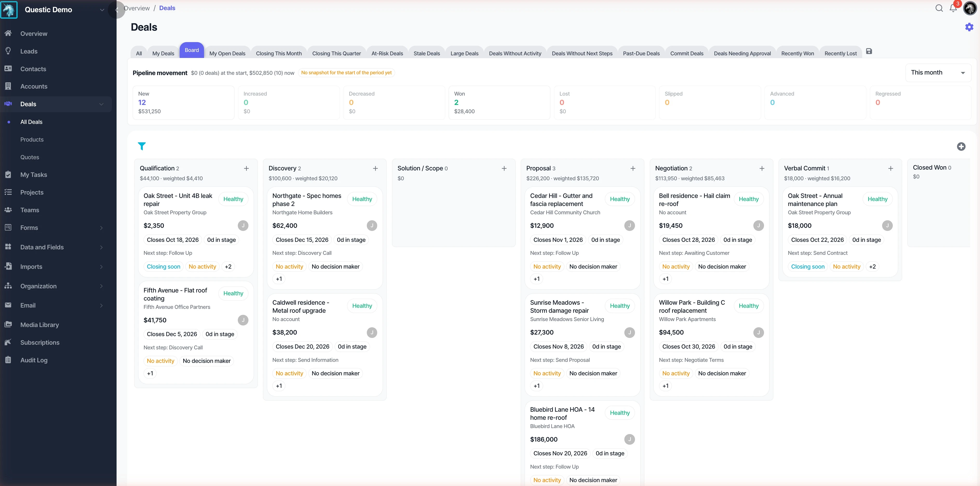Viewport: 980px width, 486px height.
Task: Collapse the sidebar with arrow button
Action: [117, 10]
